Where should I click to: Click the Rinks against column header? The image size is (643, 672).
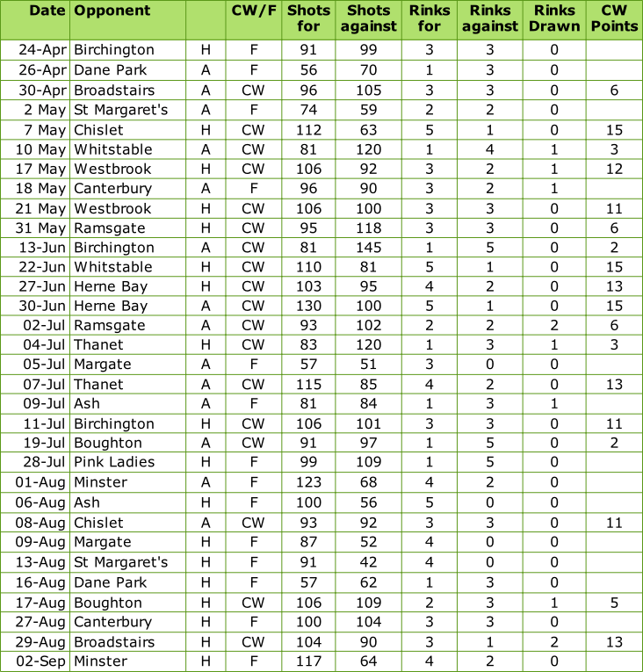(x=491, y=18)
